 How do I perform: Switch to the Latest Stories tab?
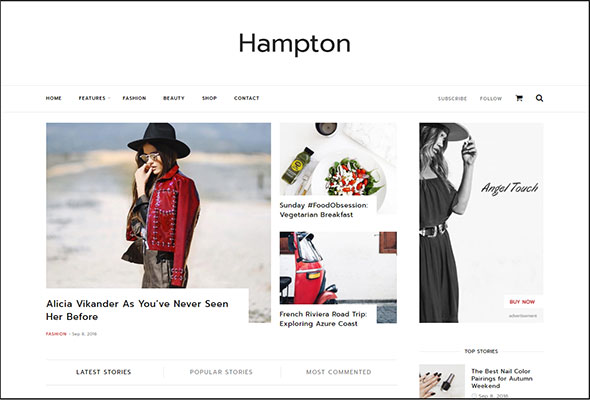[103, 372]
